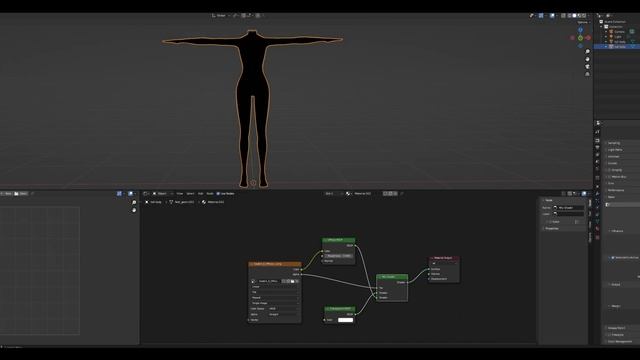
Task: Enable the Simplify checkbox in render properties
Action: point(609,170)
